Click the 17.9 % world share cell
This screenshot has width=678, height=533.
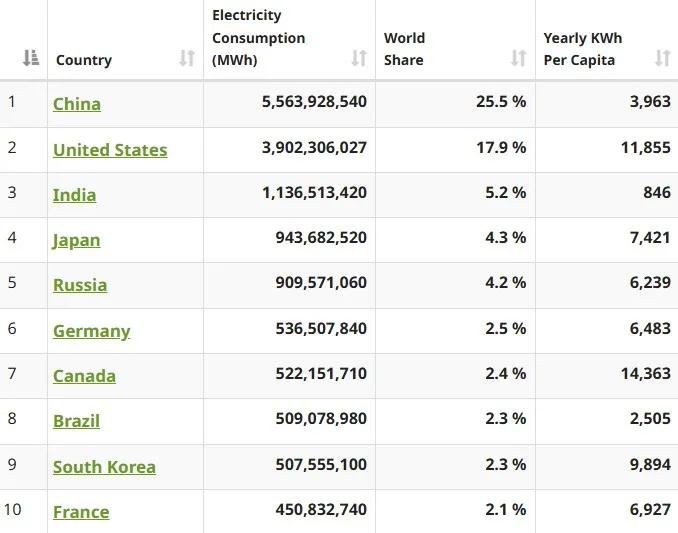point(501,147)
